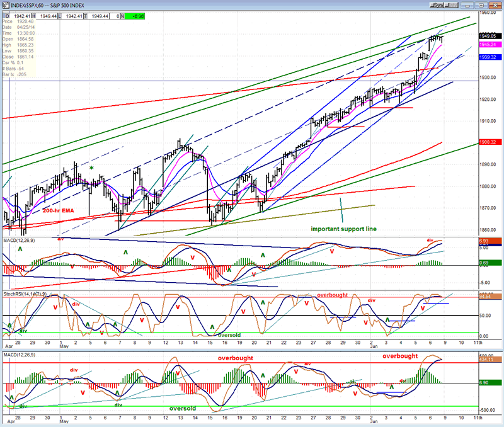Toggle the Sym link button
504x427 pixels.
point(437,5)
